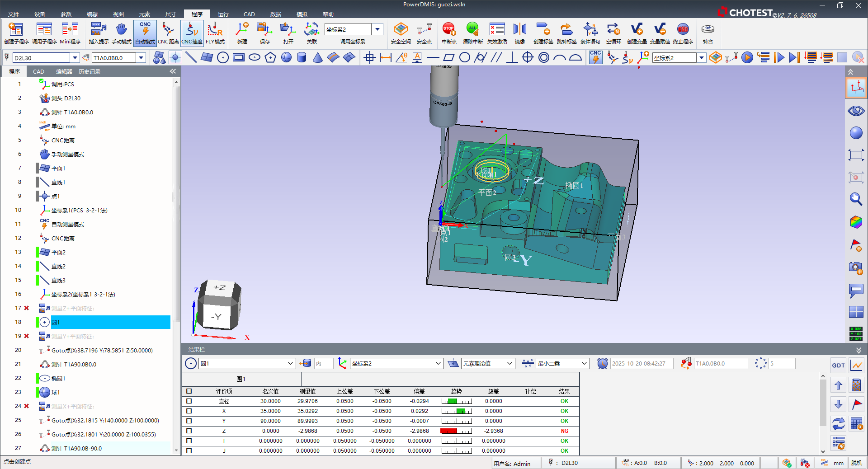
Task: Open the 圆1 feature dropdown in results
Action: pyautogui.click(x=290, y=363)
